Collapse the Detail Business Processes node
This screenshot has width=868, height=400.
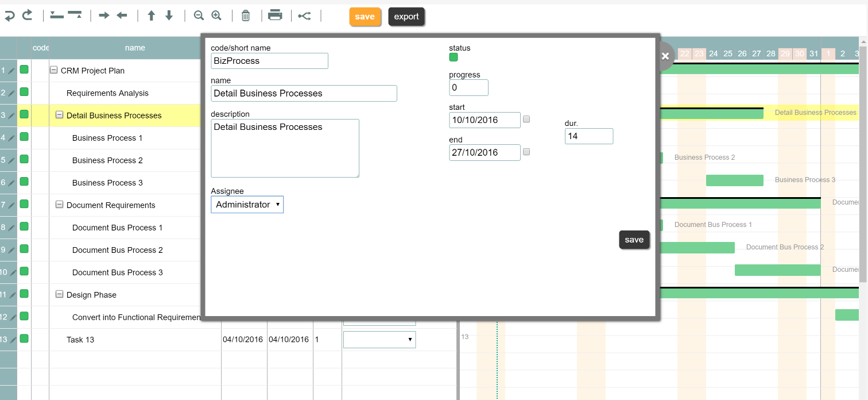pos(59,115)
